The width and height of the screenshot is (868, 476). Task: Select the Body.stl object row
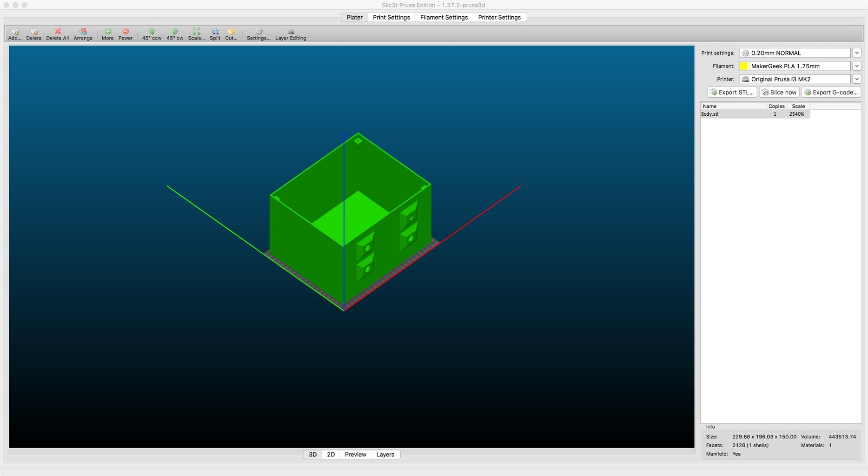(755, 114)
